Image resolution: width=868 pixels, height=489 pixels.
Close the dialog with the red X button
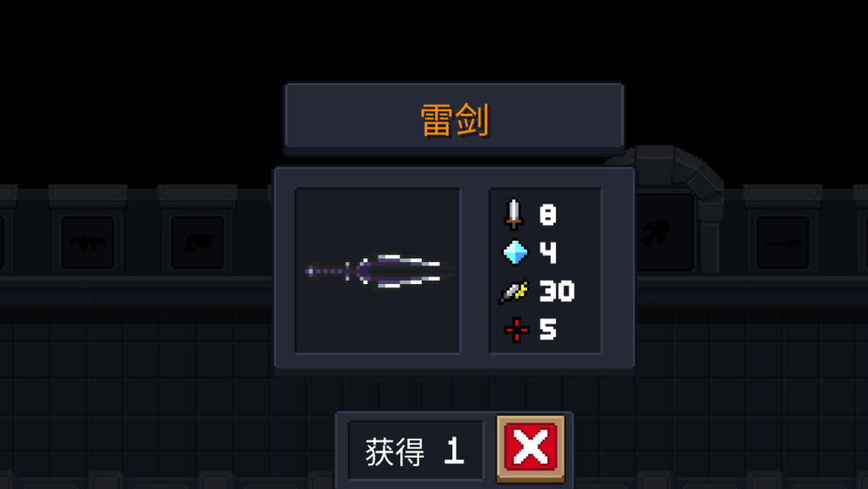coord(530,447)
